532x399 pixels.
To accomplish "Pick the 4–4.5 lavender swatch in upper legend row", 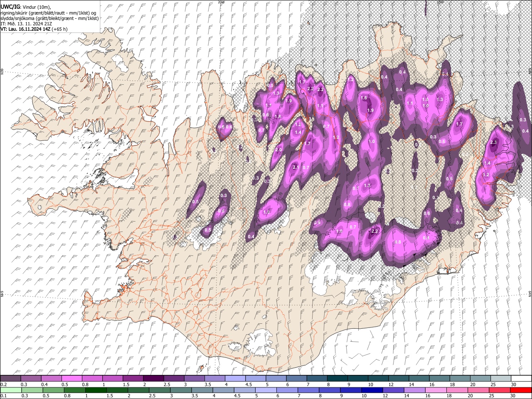I will tap(235, 379).
